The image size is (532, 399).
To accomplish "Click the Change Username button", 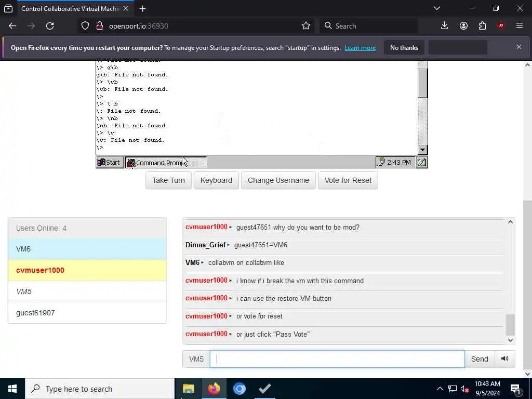I will 278,180.
